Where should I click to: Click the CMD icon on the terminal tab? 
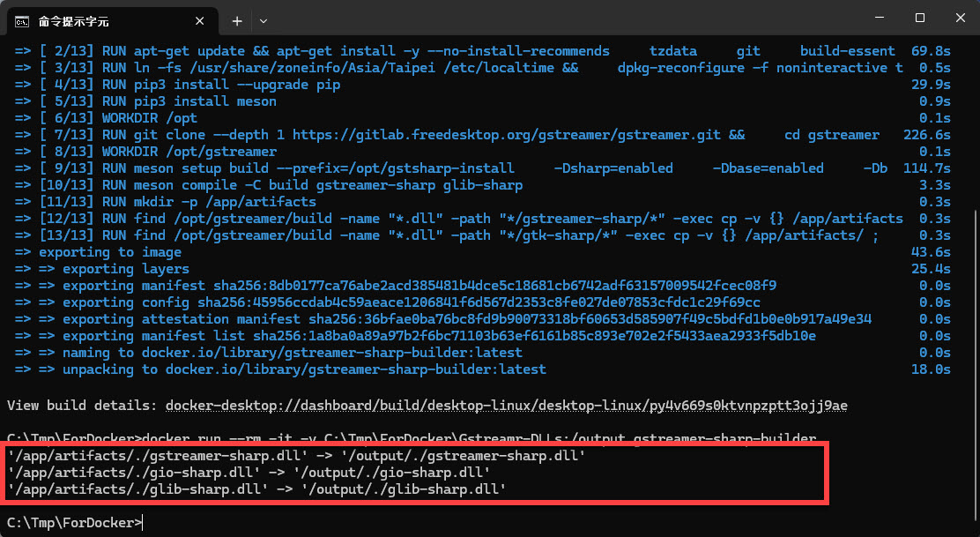click(x=25, y=20)
